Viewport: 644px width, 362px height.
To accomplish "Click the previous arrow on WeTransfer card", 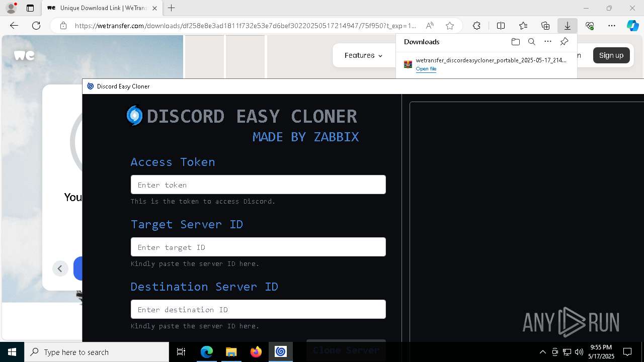I will pyautogui.click(x=60, y=268).
